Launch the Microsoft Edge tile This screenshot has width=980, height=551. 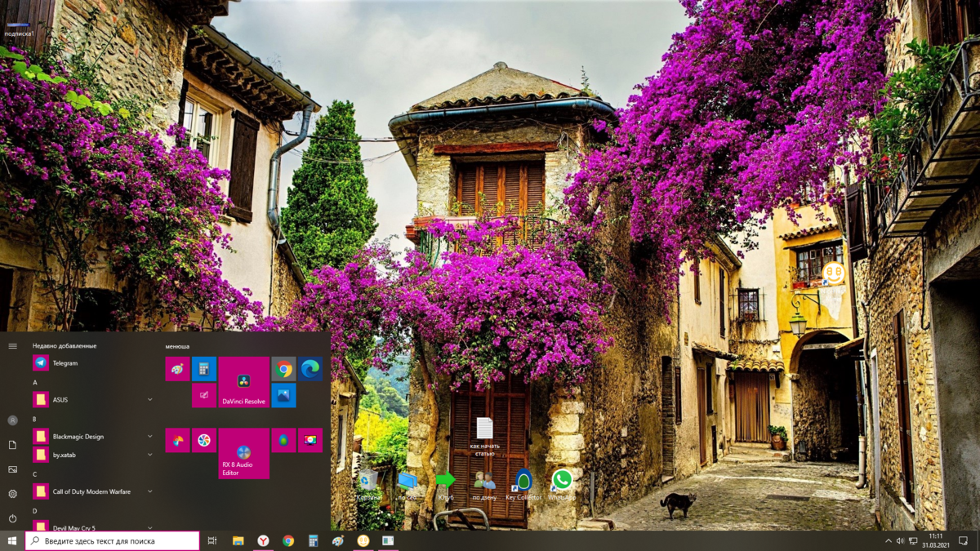click(x=310, y=369)
